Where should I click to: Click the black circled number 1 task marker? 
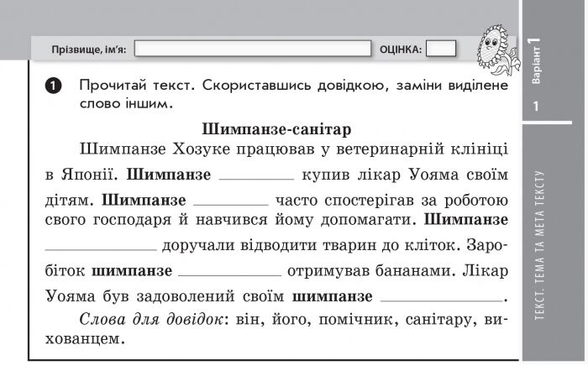(52, 86)
